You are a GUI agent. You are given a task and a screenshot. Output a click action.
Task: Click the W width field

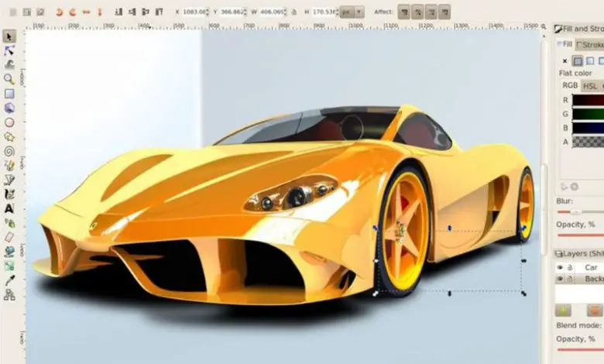coord(272,12)
